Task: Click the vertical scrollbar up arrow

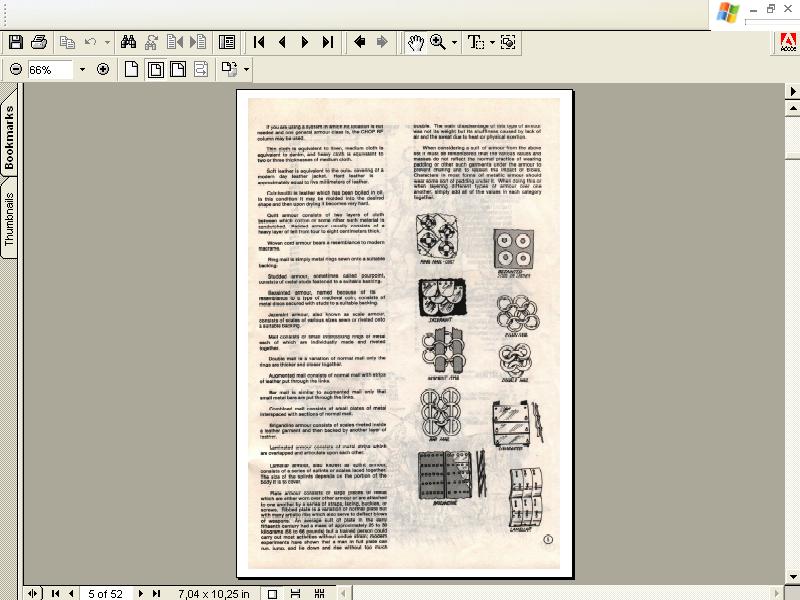Action: pos(793,108)
